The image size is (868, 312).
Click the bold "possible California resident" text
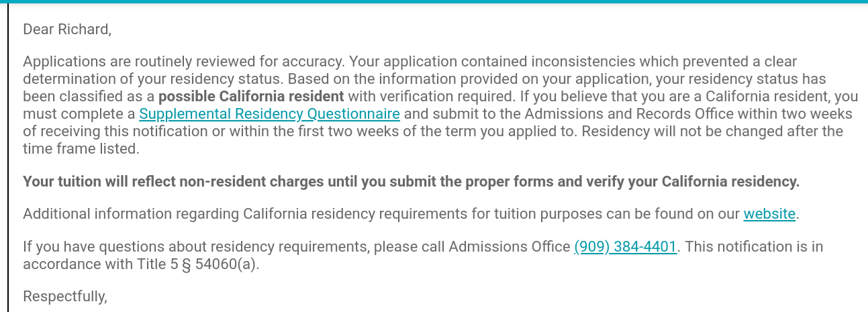pyautogui.click(x=251, y=97)
